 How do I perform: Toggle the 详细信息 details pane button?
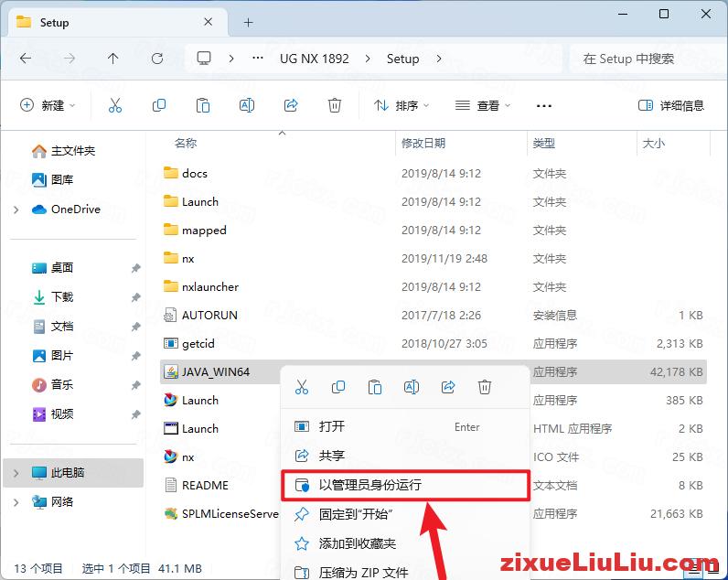point(671,105)
